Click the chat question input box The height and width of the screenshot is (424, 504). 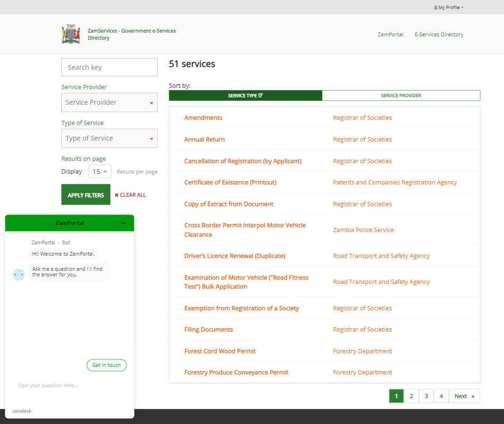tap(69, 385)
